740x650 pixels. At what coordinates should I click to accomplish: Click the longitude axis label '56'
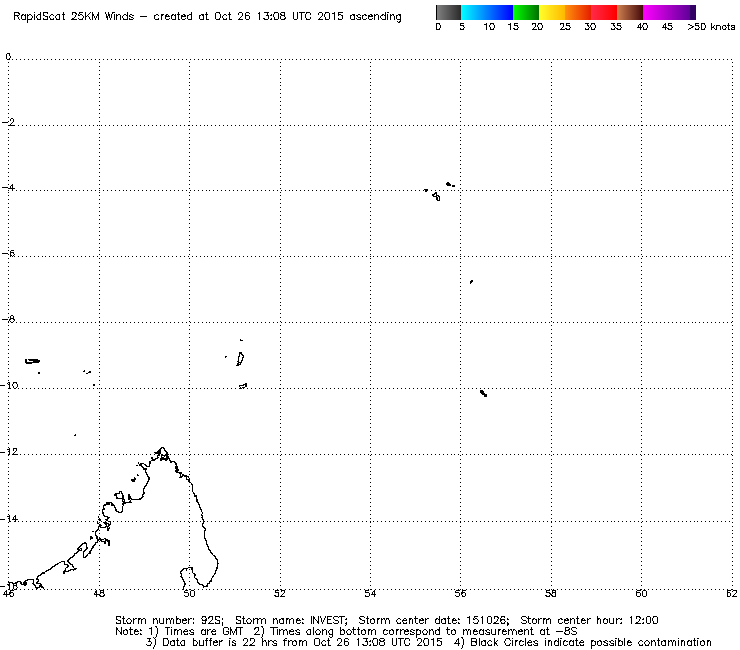pyautogui.click(x=461, y=594)
